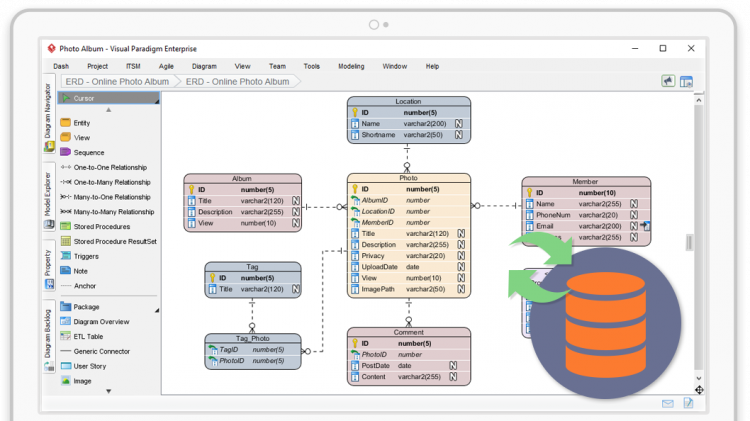The height and width of the screenshot is (421, 750).
Task: Toggle nullable N box on Location Name
Action: [x=459, y=123]
